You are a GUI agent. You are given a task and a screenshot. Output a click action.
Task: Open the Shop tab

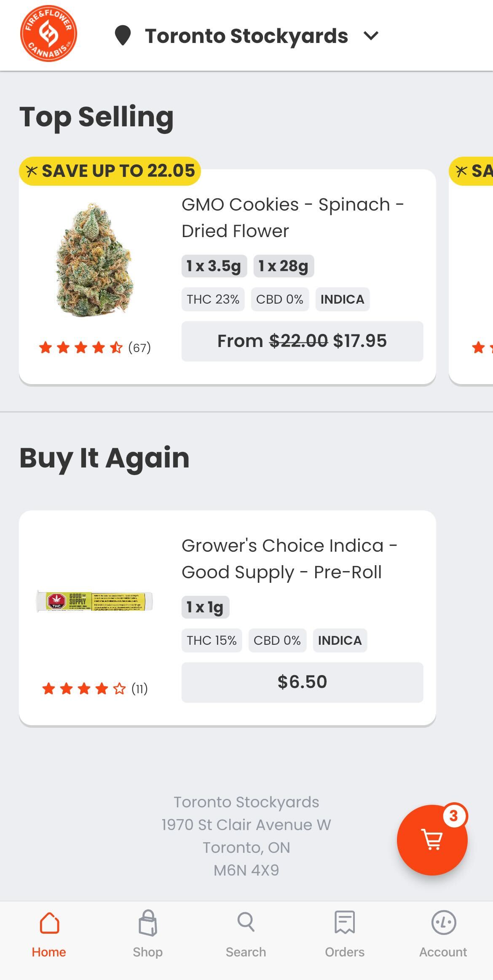147,934
